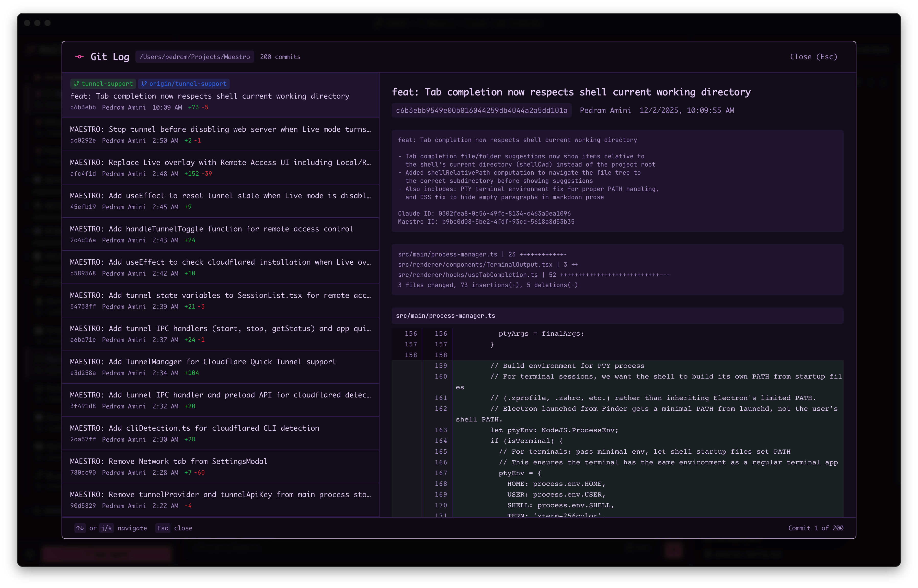Viewport: 918px width, 588px height.
Task: Click the 200 commits label in header
Action: click(280, 56)
